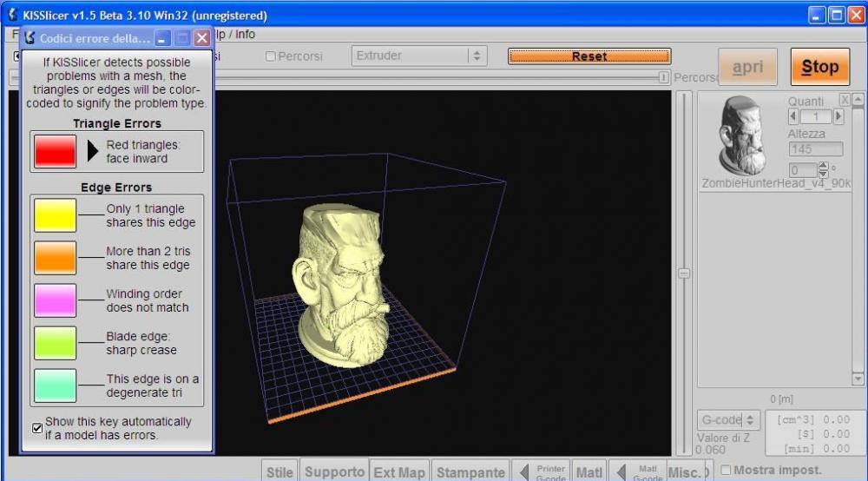Click the orange 'More than 2 tris' swatch

55,258
